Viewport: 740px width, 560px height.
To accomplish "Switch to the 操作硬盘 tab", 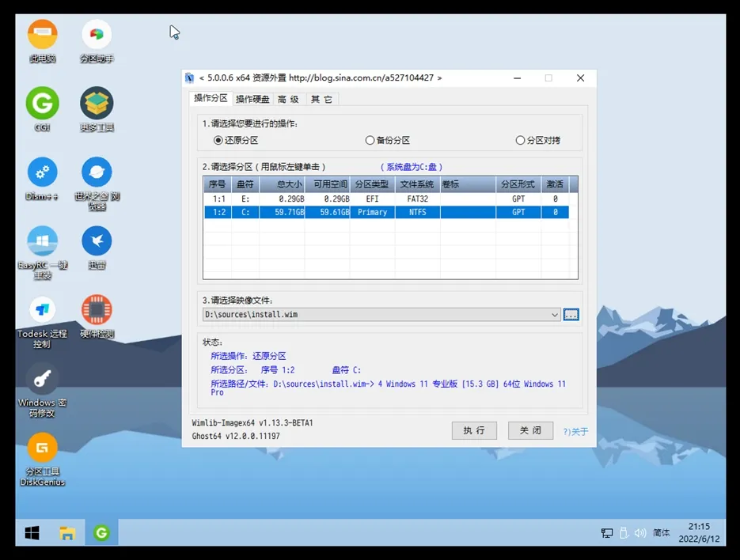I will click(x=252, y=99).
